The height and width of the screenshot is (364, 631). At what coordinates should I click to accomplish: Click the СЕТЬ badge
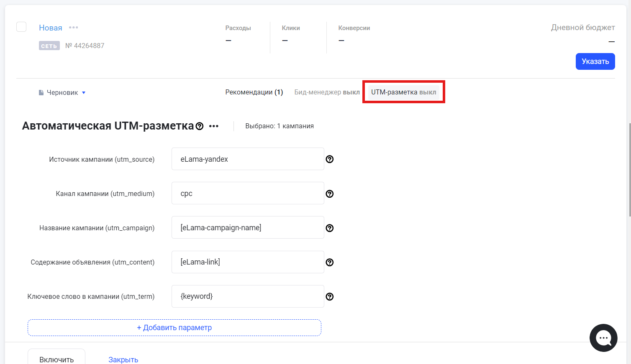(49, 46)
